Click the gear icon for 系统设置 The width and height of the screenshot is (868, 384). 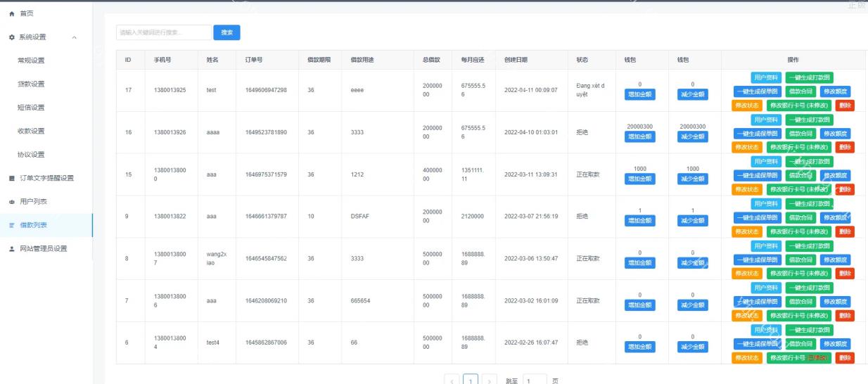coord(11,37)
